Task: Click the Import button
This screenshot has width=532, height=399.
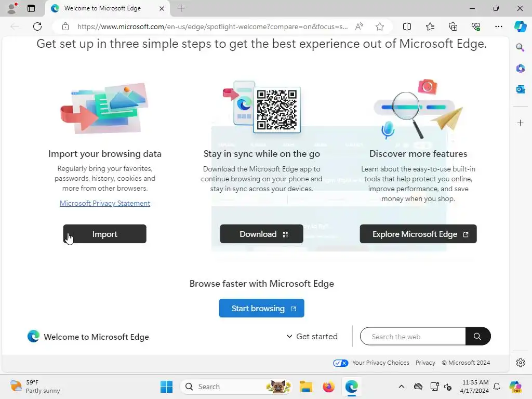Action: coord(105,234)
